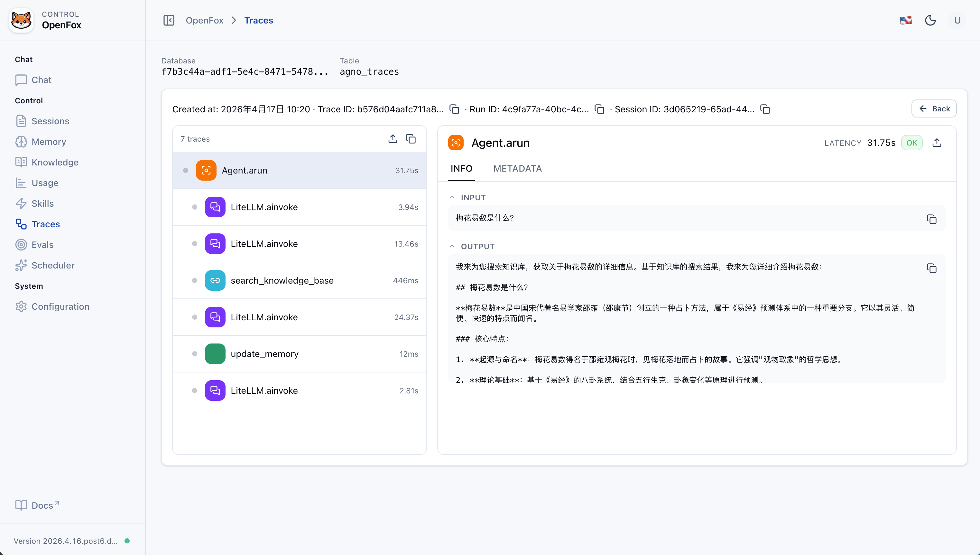Collapse the INPUT section

pyautogui.click(x=452, y=197)
